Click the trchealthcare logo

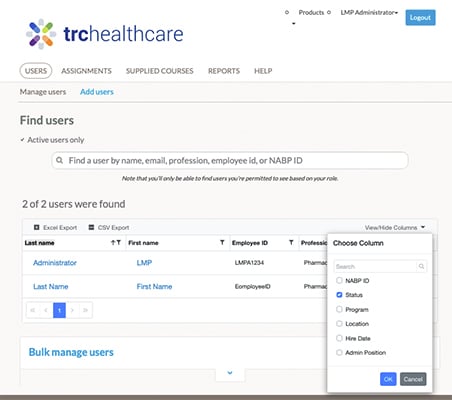tap(104, 34)
